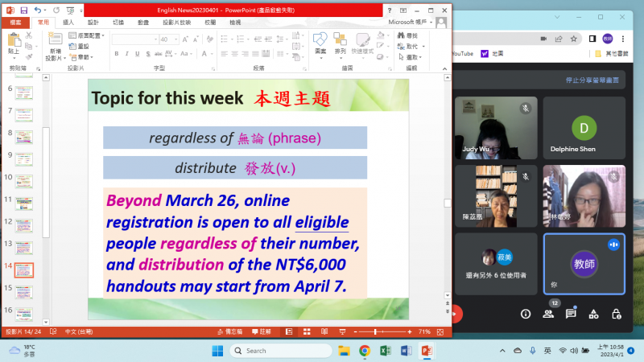Start Slide Show view from status bar
The image size is (644, 362).
tap(342, 331)
